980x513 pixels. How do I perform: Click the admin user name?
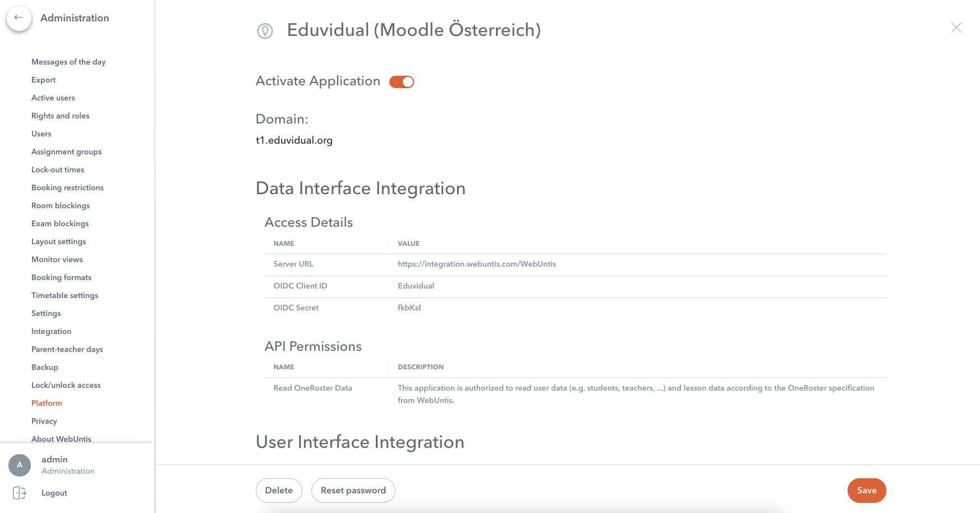pyautogui.click(x=54, y=459)
